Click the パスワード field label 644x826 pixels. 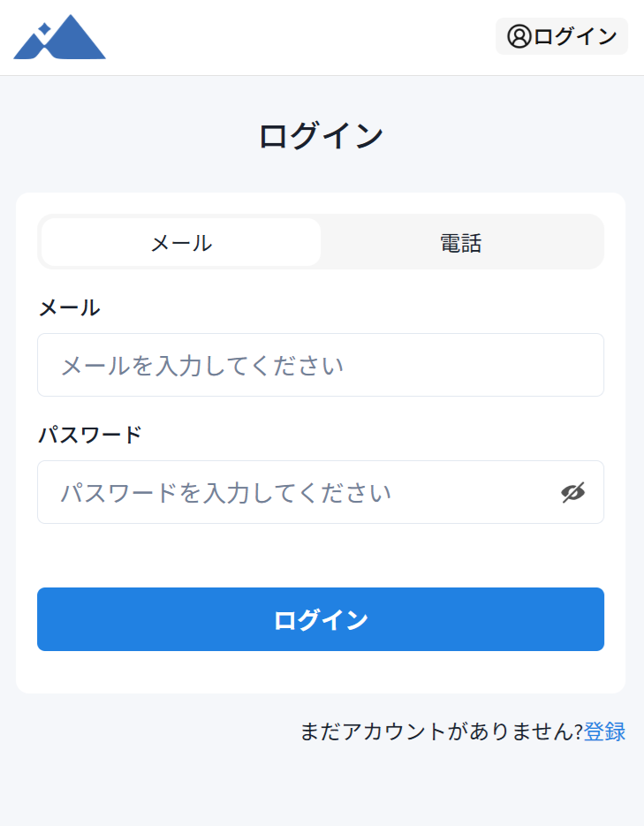(89, 435)
